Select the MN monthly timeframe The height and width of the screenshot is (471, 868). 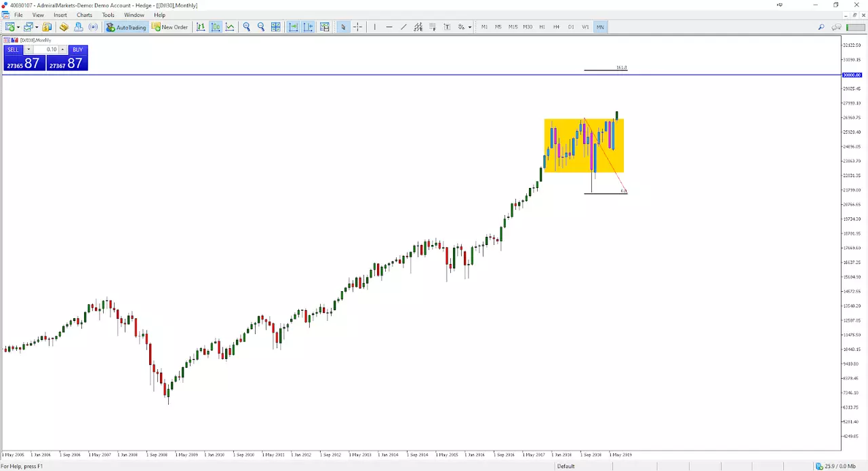click(x=600, y=27)
